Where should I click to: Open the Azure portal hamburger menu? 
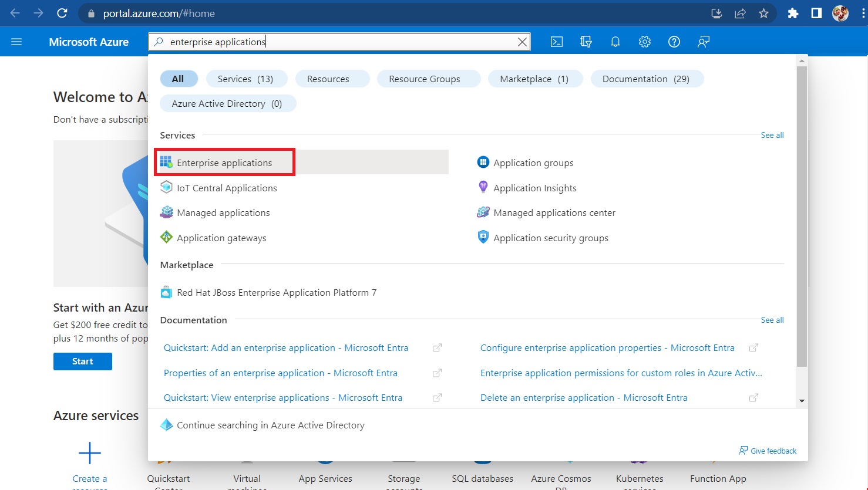pos(16,41)
